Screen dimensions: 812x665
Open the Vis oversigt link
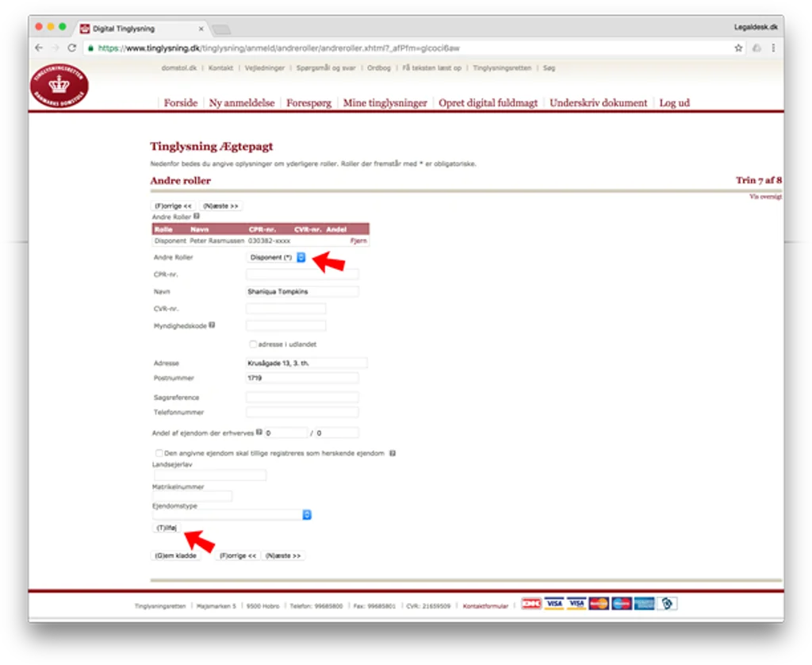765,197
